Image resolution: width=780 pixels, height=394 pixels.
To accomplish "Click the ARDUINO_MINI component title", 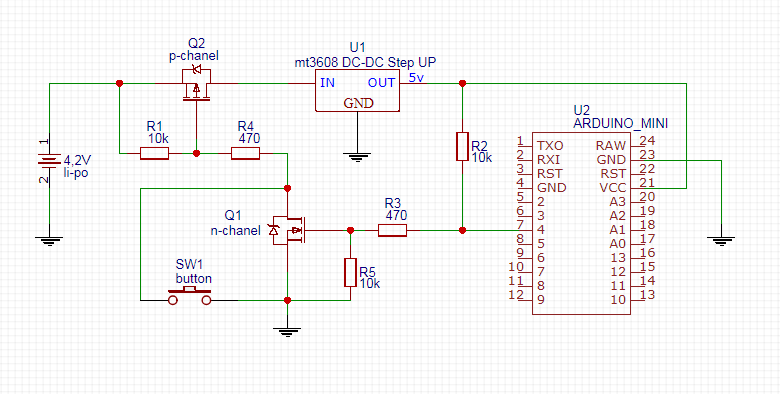I will coord(620,123).
